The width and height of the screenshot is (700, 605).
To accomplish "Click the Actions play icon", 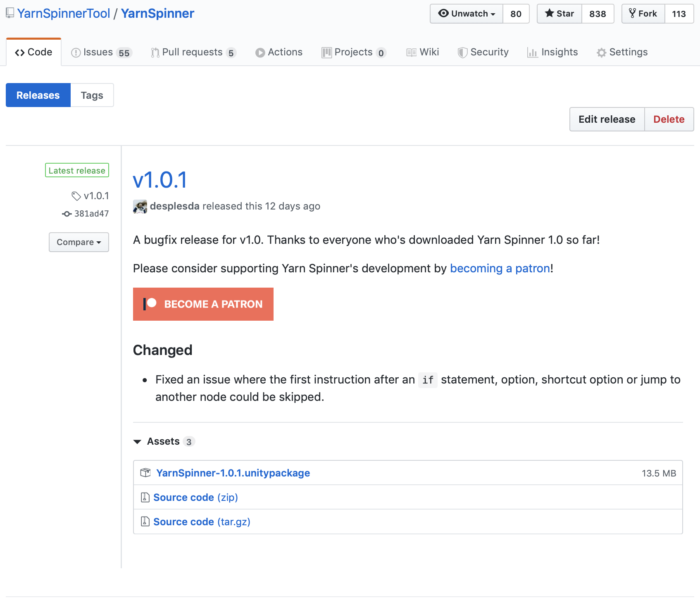I will coord(260,52).
